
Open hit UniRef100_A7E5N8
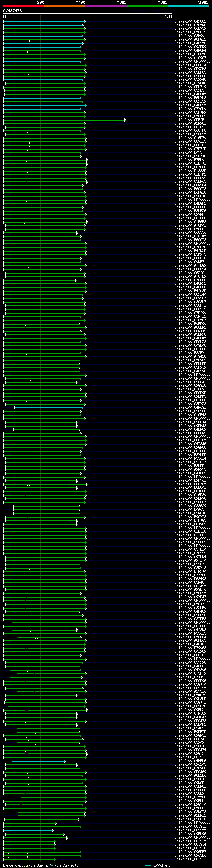[190, 25]
